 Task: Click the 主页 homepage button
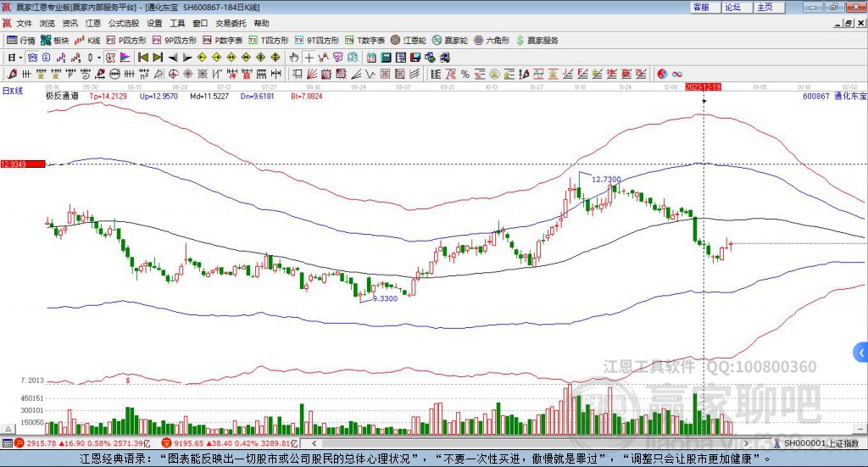tap(769, 7)
